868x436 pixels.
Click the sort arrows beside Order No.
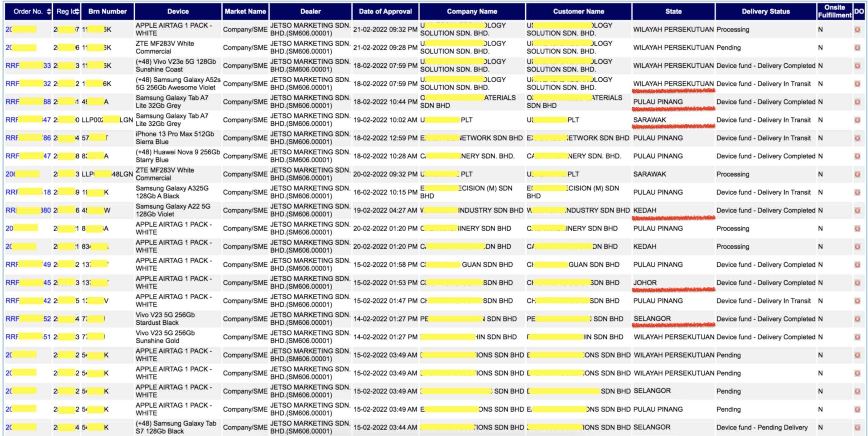(x=49, y=12)
